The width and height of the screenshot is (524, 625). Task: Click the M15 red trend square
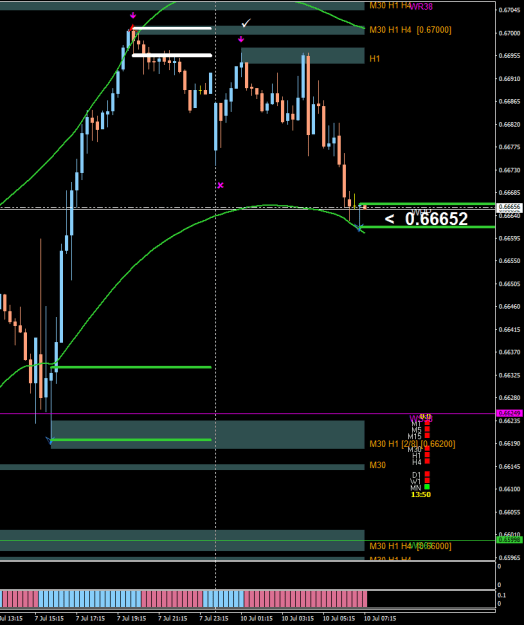coord(427,436)
